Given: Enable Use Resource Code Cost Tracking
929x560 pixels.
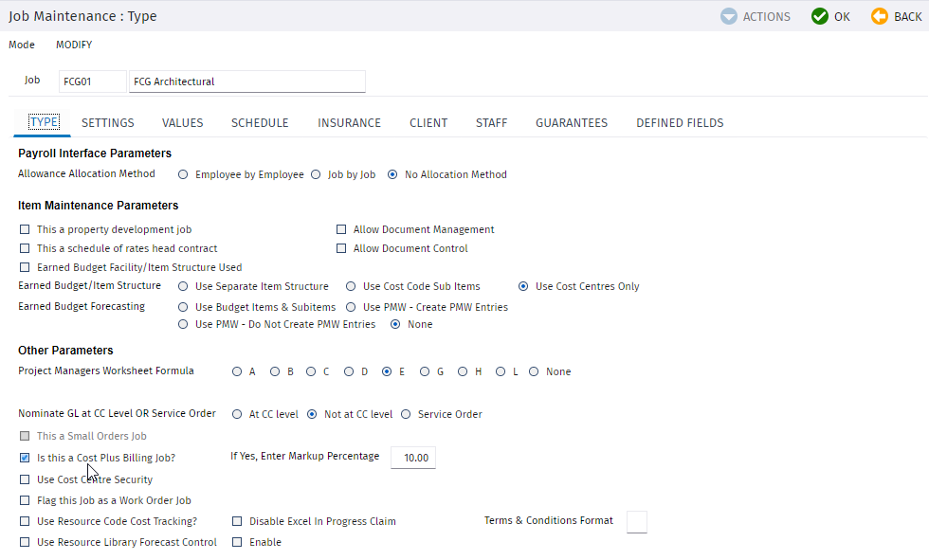Looking at the screenshot, I should (25, 521).
